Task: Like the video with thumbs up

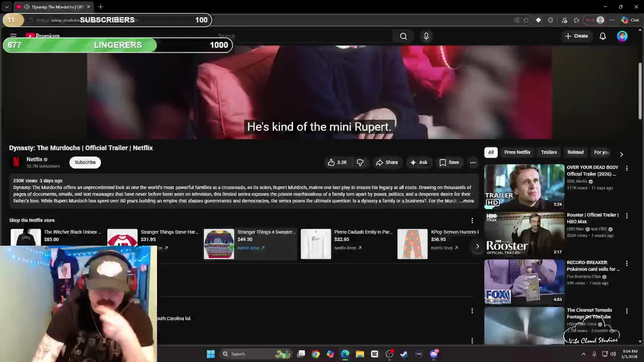Action: click(337, 162)
